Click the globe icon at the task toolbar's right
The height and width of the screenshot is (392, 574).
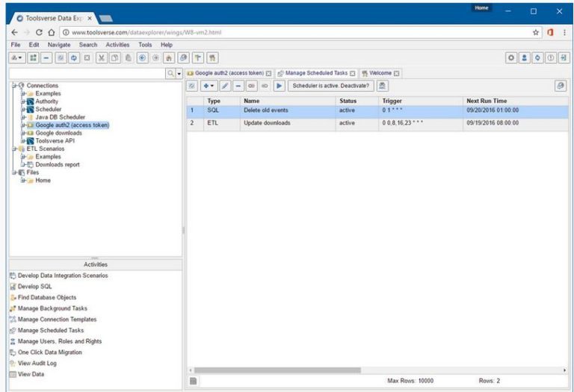(x=561, y=86)
